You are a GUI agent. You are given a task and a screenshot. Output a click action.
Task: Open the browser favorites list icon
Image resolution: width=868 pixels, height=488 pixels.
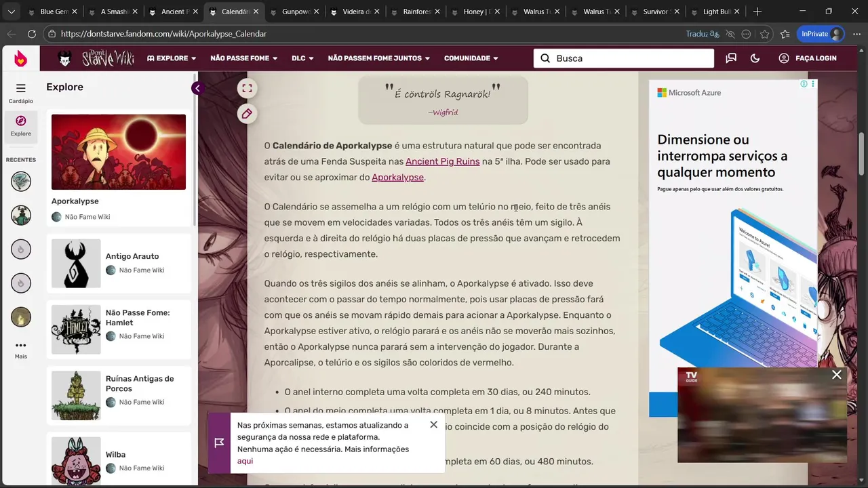(x=785, y=34)
